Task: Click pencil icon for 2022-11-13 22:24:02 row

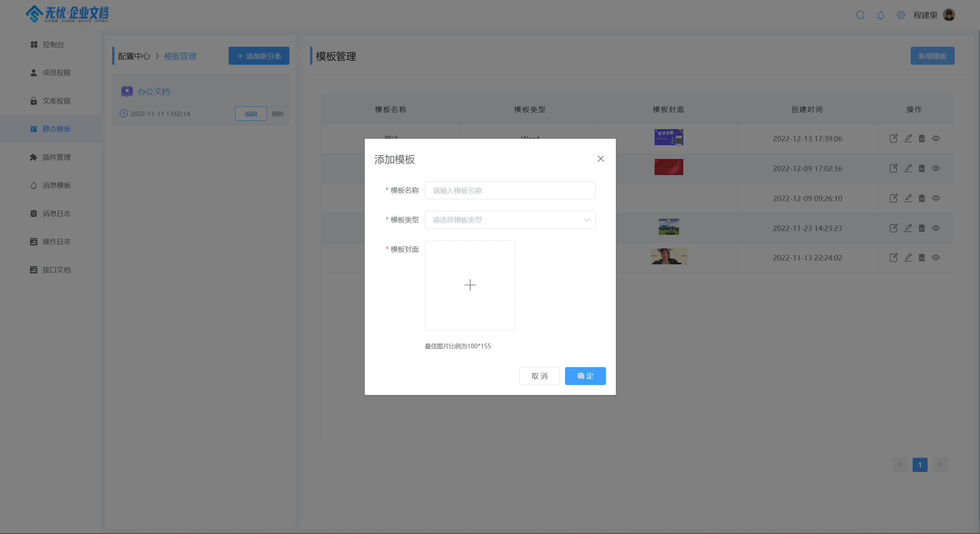Action: [908, 257]
